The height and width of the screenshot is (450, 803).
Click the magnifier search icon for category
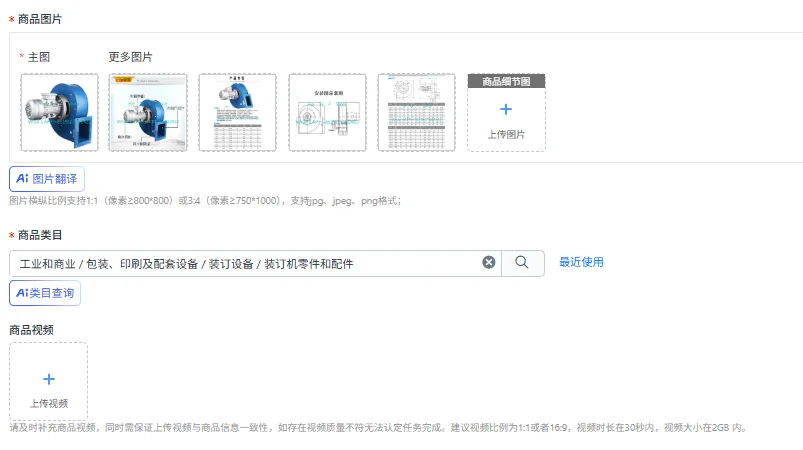click(x=522, y=263)
